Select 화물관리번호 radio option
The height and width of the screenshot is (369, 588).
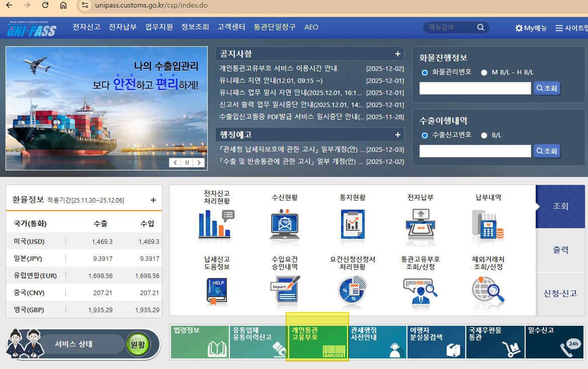click(425, 73)
